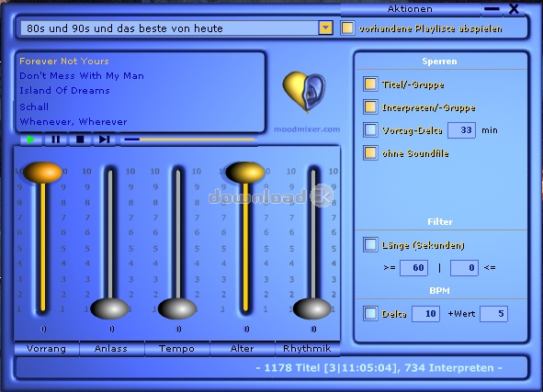Skip to next track button
This screenshot has width=543, height=392.
104,140
